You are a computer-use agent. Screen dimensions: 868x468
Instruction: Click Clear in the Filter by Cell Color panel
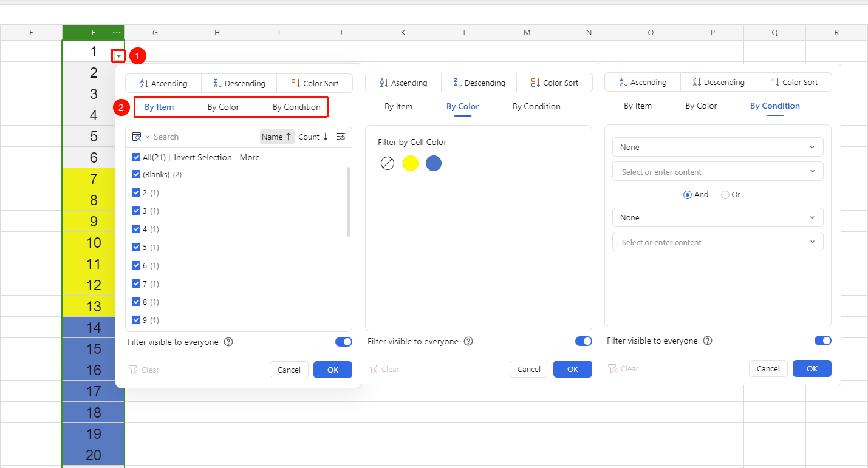(384, 369)
